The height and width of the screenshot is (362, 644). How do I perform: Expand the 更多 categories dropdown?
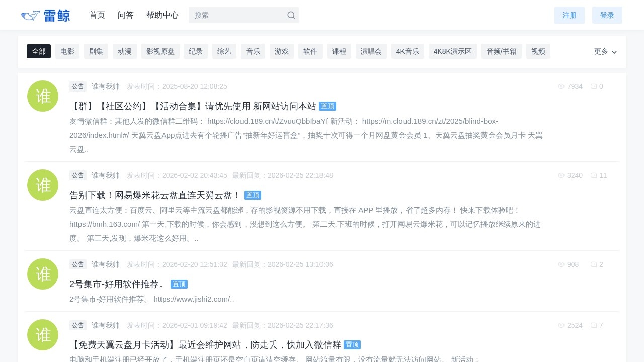coord(605,51)
